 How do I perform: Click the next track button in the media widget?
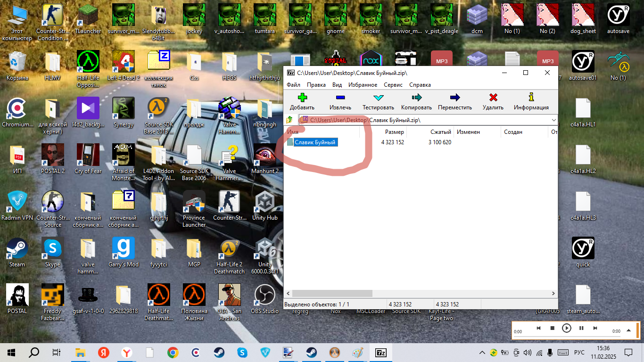[x=595, y=328]
